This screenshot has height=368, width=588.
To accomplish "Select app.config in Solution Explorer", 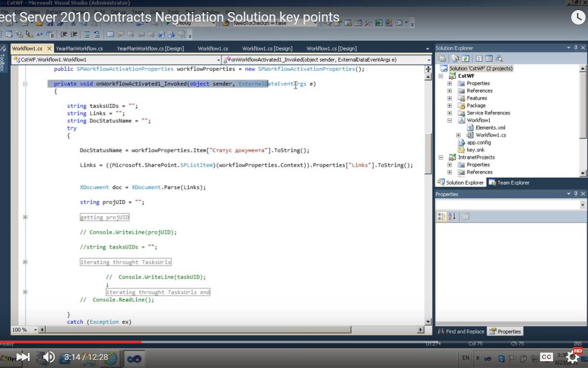I will (x=479, y=143).
